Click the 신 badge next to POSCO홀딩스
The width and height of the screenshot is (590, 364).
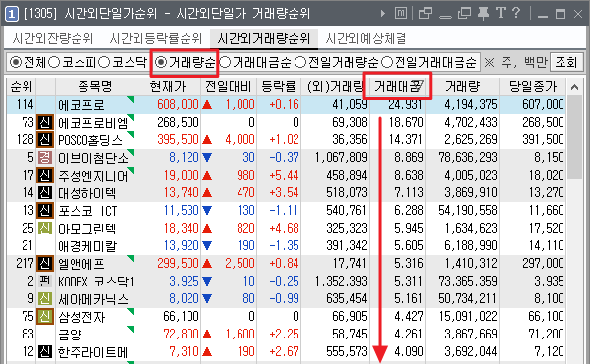(45, 140)
